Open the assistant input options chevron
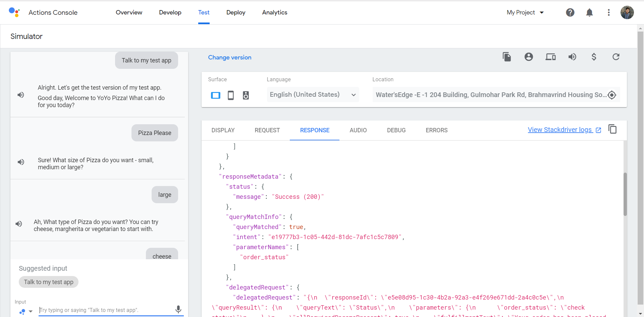The height and width of the screenshot is (317, 644). coord(31,312)
